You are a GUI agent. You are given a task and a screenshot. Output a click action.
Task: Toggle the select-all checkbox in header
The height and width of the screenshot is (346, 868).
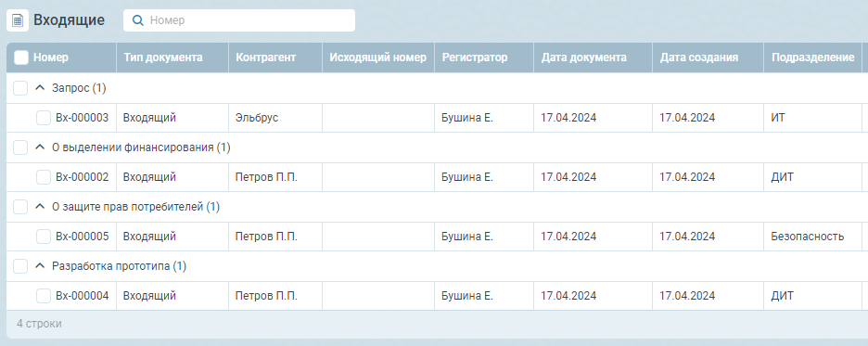point(21,58)
